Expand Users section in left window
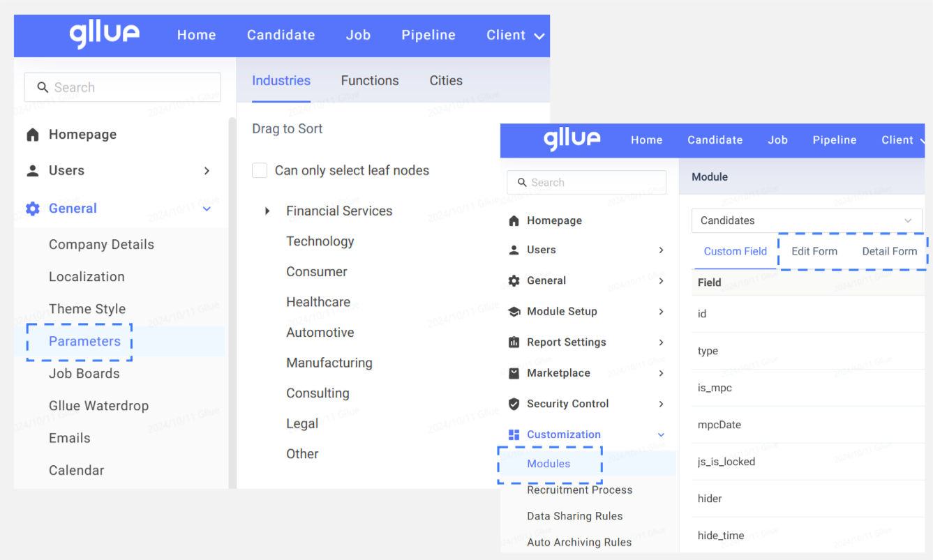Screen dimensions: 933x560 [207, 171]
